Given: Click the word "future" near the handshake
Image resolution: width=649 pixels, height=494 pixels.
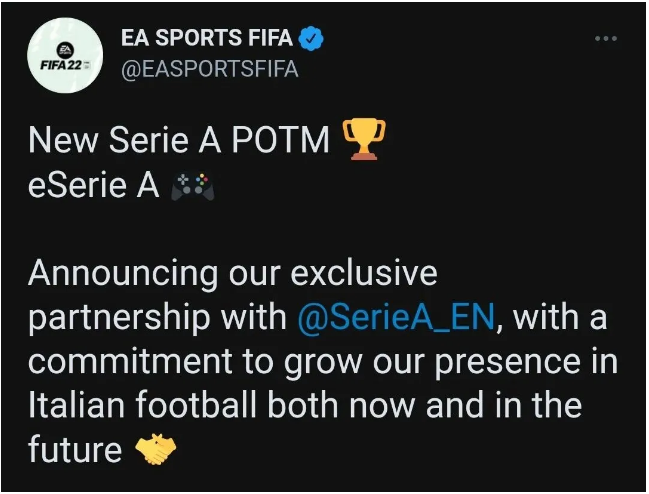Looking at the screenshot, I should (x=75, y=449).
